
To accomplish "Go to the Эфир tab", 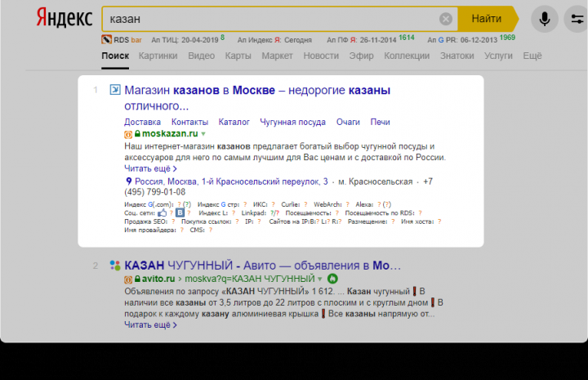I will click(x=362, y=56).
